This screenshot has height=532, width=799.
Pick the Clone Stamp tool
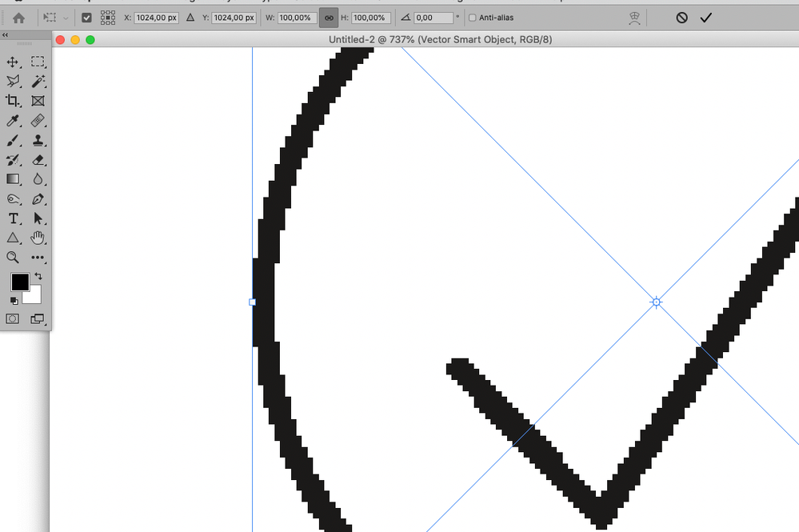(38, 140)
